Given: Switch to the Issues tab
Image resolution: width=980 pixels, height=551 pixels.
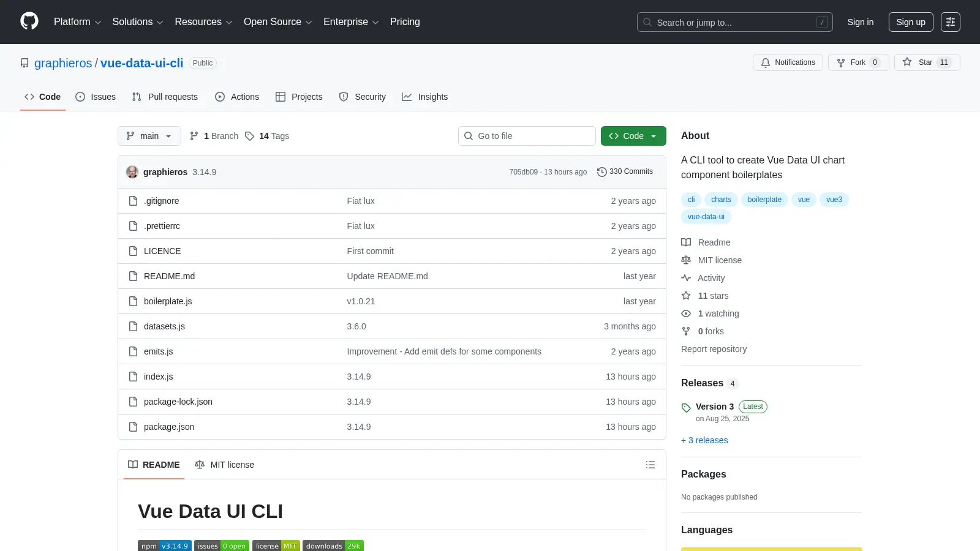Looking at the screenshot, I should 96,97.
